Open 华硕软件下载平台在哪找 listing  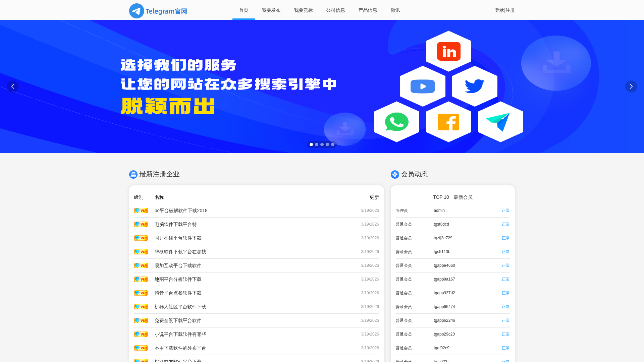[180, 252]
